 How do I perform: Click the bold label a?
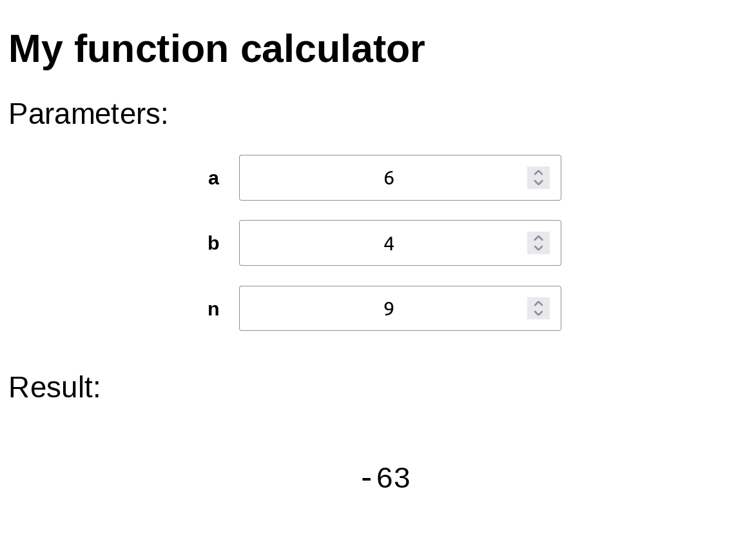[213, 178]
